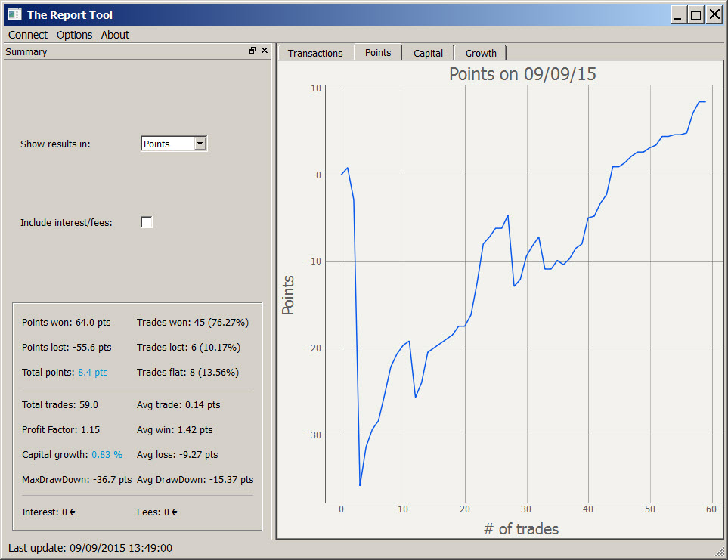Screen dimensions: 728x560
Task: Click the Trades lost: 6 (10.17%) text
Action: click(188, 348)
